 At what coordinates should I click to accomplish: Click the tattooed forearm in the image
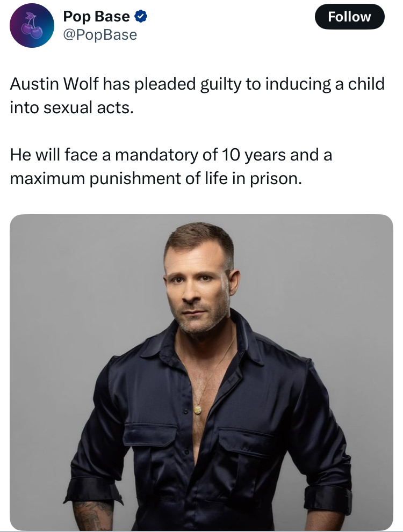click(x=92, y=516)
